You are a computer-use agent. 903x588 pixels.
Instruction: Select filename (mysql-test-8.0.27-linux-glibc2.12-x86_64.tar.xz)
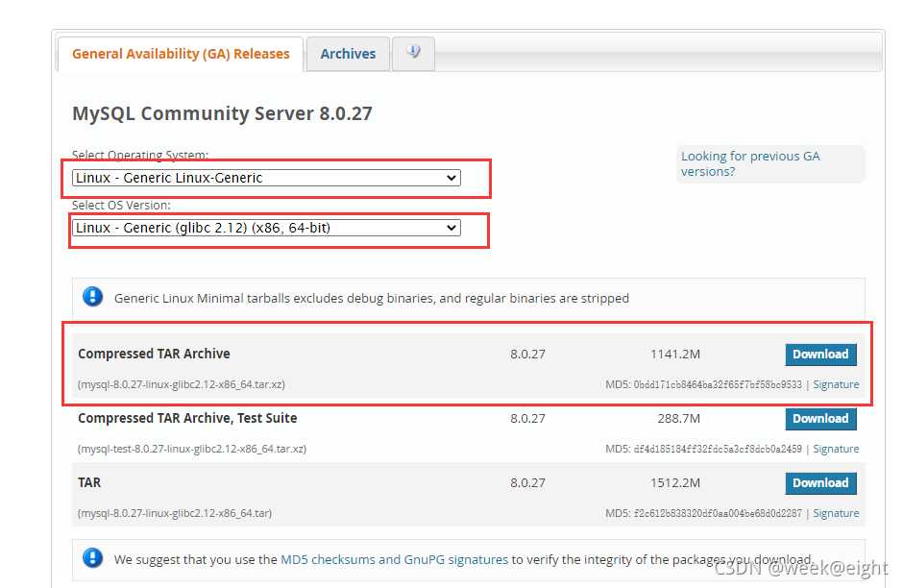pos(192,450)
